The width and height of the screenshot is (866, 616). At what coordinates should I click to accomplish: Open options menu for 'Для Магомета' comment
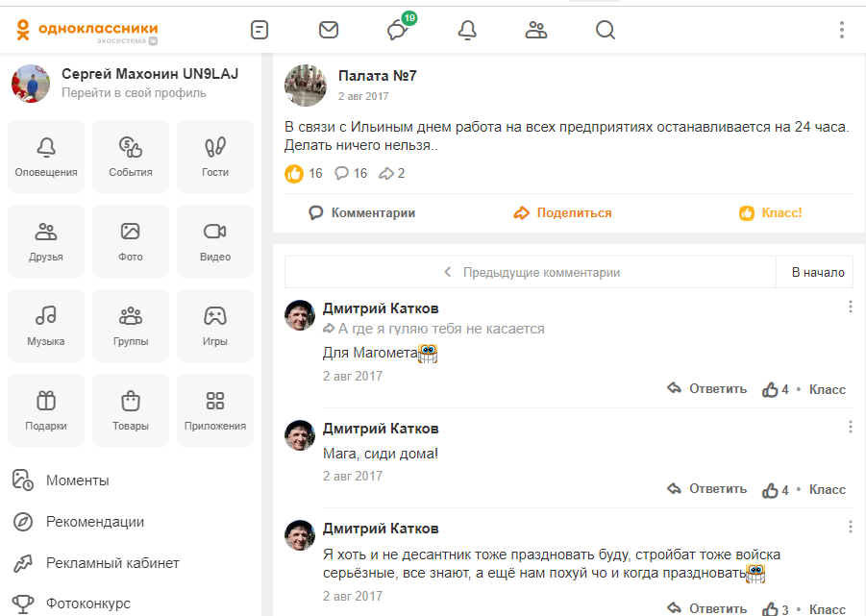click(x=850, y=307)
